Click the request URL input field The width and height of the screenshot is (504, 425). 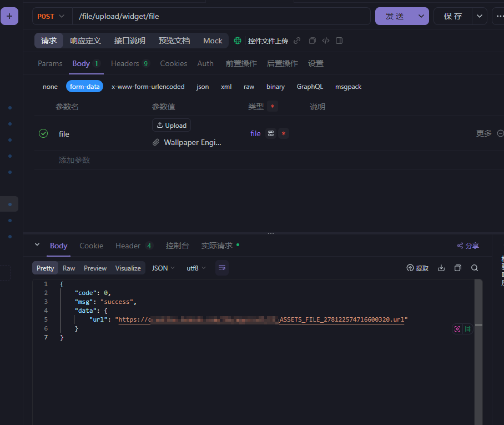click(x=221, y=17)
